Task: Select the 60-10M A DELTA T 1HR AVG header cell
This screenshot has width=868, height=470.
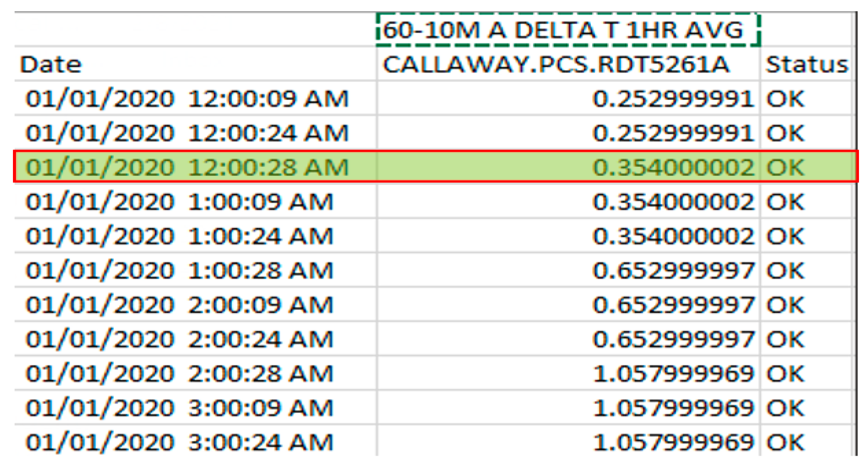Action: coord(568,30)
